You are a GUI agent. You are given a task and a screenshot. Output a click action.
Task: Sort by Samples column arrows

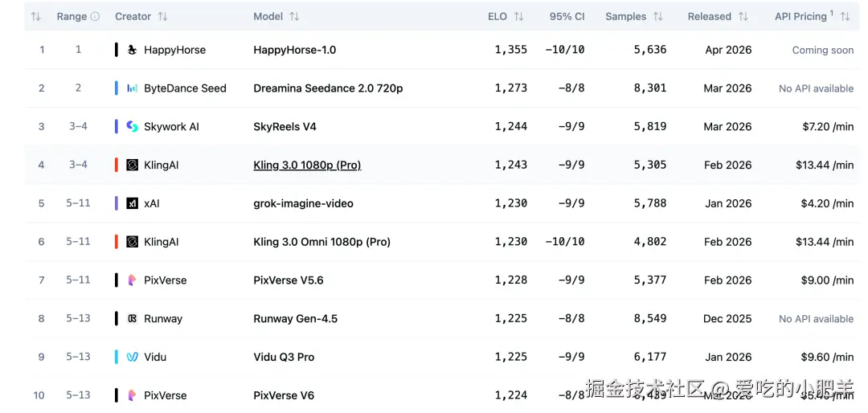click(x=658, y=16)
